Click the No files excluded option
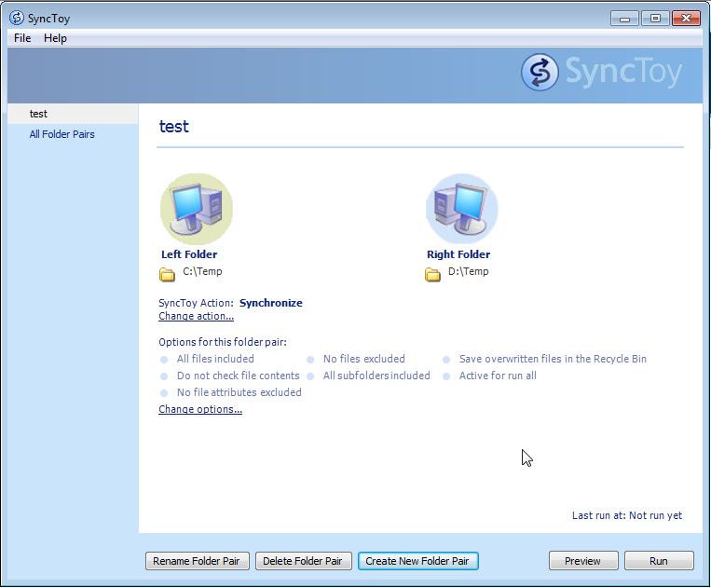The width and height of the screenshot is (711, 588). pyautogui.click(x=364, y=359)
